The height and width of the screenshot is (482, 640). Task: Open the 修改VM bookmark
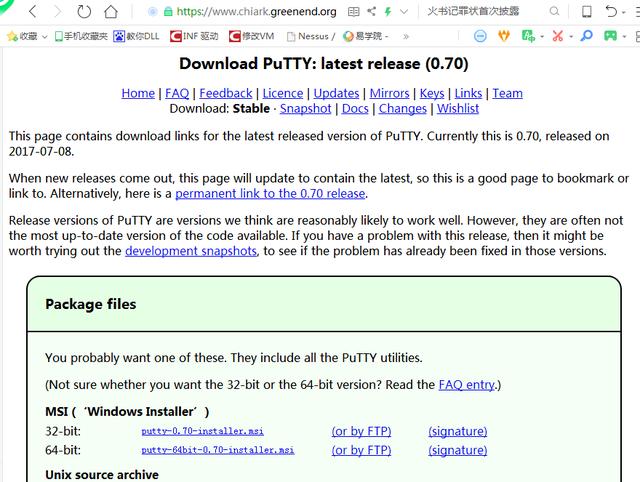click(251, 36)
